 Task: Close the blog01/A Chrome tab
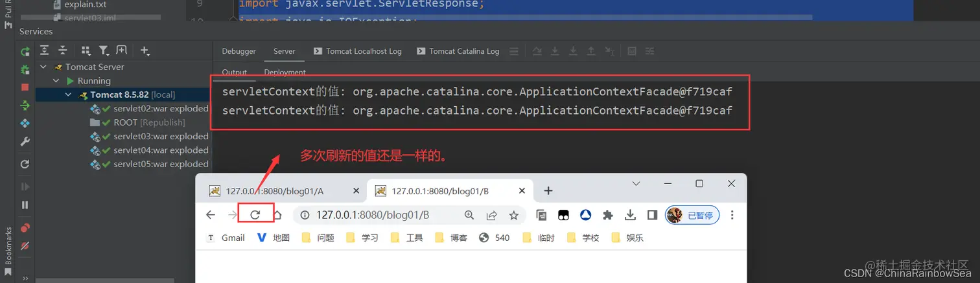click(355, 191)
